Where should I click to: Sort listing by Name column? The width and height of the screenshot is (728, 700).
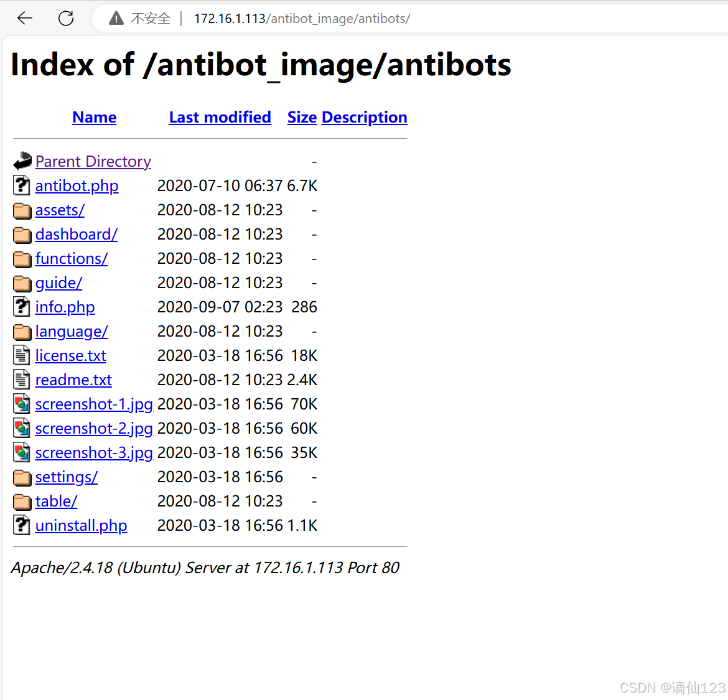tap(94, 118)
